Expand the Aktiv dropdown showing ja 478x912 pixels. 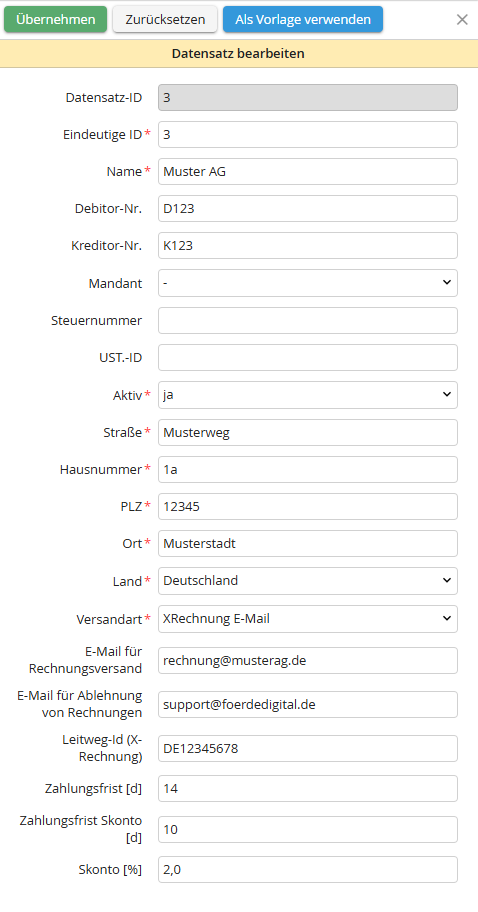308,395
